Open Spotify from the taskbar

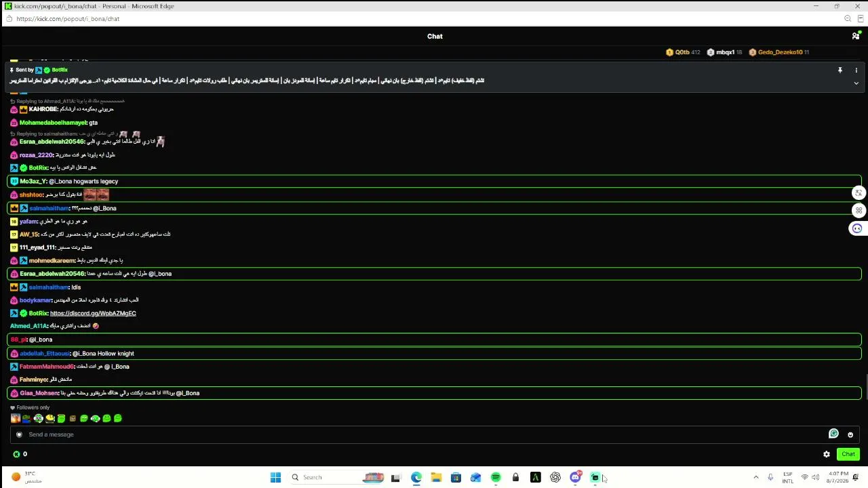(496, 477)
